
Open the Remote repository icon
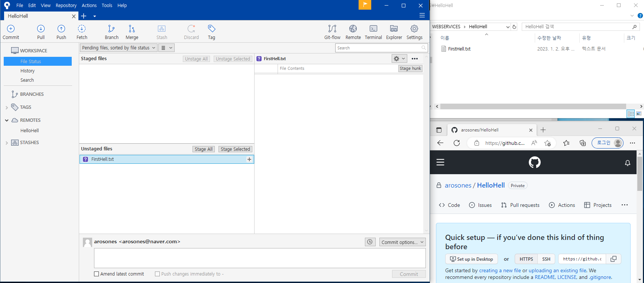tap(353, 32)
